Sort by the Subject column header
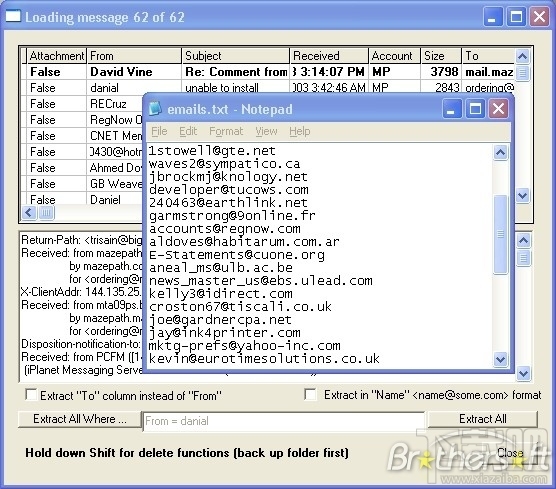 236,56
